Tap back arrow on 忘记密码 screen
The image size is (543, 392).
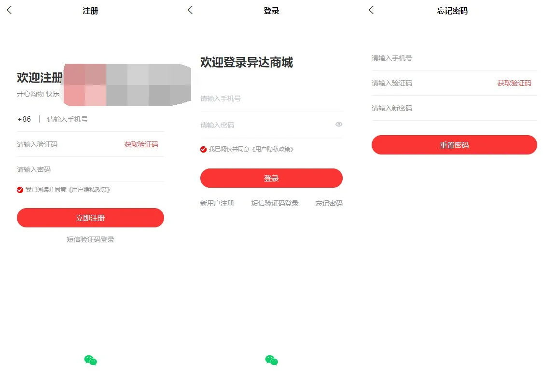coord(371,10)
